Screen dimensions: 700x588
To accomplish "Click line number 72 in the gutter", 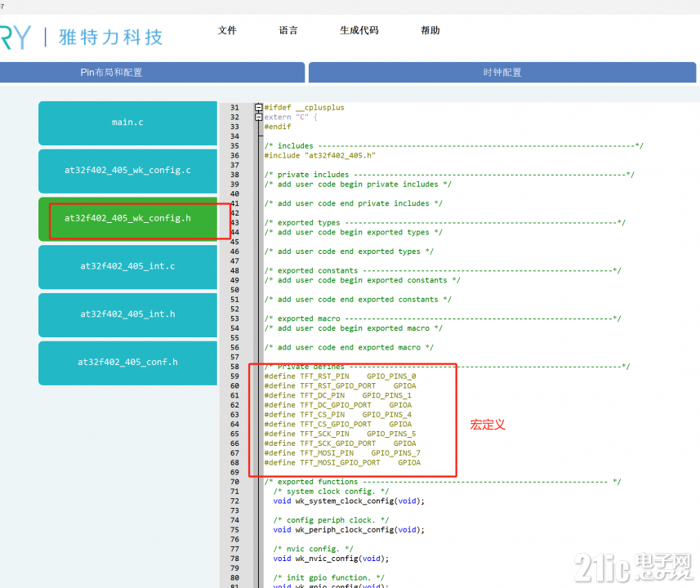I will (234, 501).
